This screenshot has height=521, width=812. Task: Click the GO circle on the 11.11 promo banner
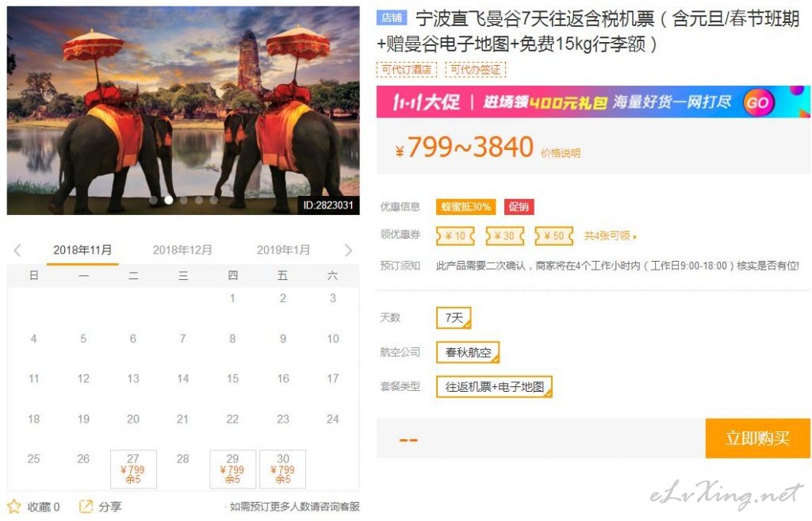coord(757,102)
